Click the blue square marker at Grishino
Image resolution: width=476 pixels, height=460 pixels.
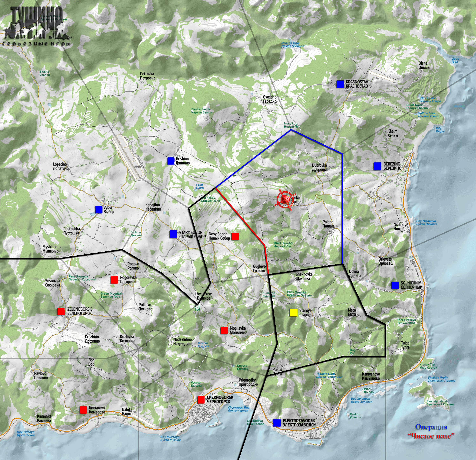pyautogui.click(x=171, y=161)
